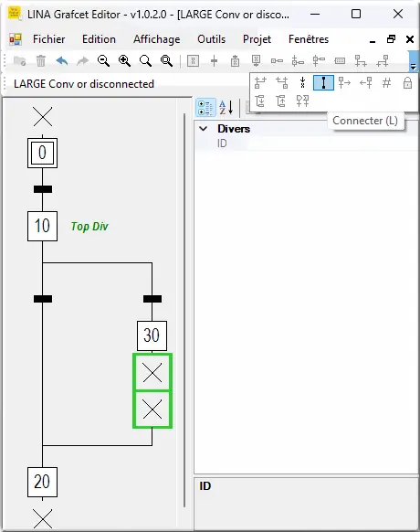Select the hash grid icon
420x532 pixels.
[x=386, y=83]
